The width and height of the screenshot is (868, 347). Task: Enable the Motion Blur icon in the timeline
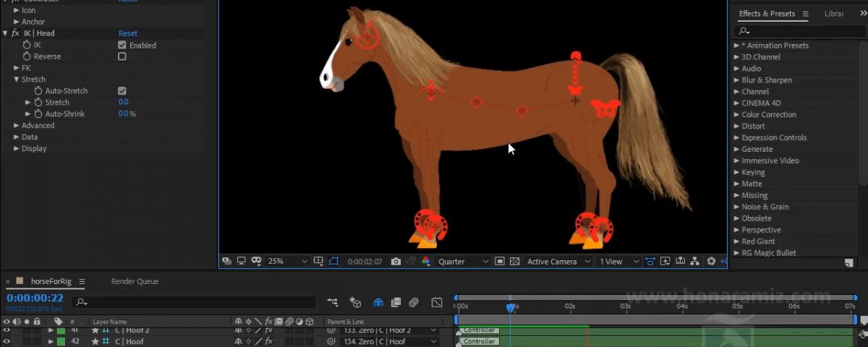coord(414,302)
